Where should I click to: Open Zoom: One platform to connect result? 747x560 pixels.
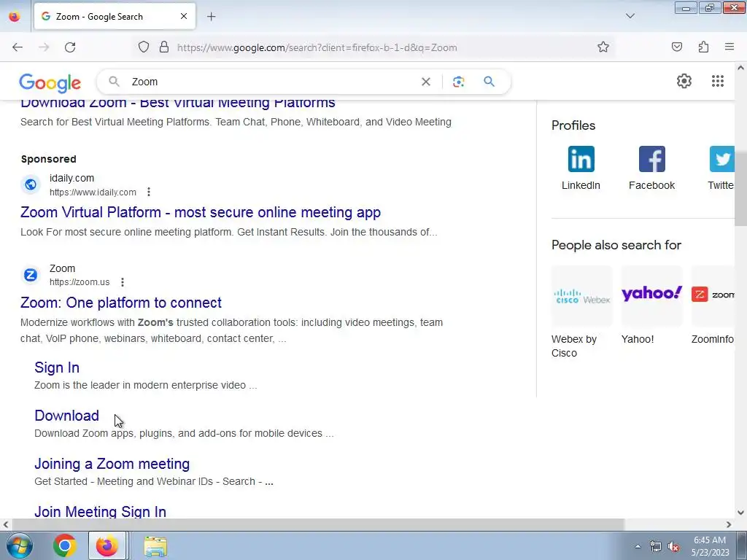pyautogui.click(x=121, y=303)
